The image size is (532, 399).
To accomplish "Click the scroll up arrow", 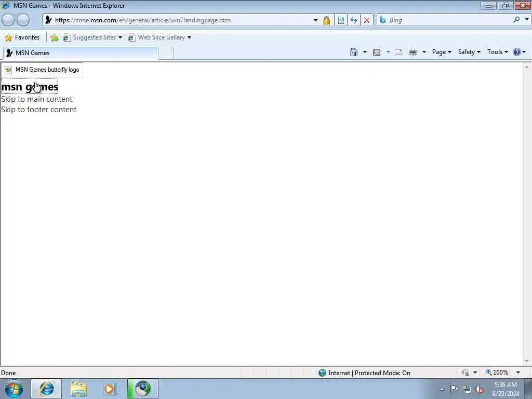I will coord(527,67).
